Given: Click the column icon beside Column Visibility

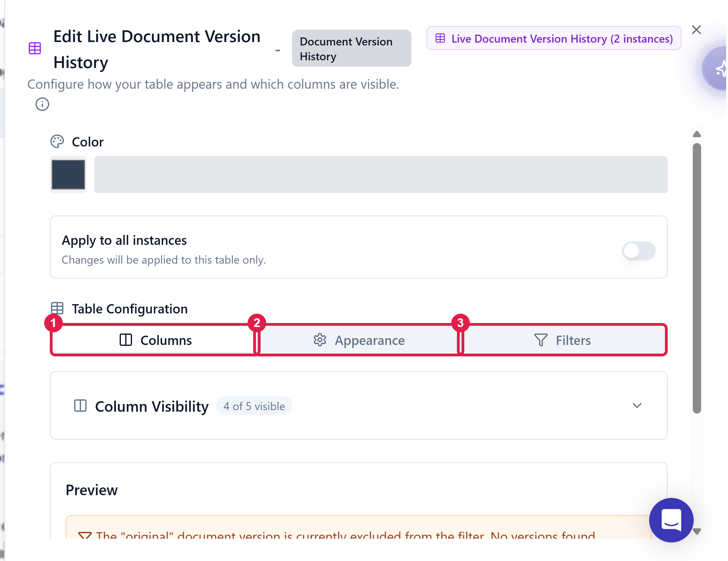Looking at the screenshot, I should pyautogui.click(x=80, y=406).
